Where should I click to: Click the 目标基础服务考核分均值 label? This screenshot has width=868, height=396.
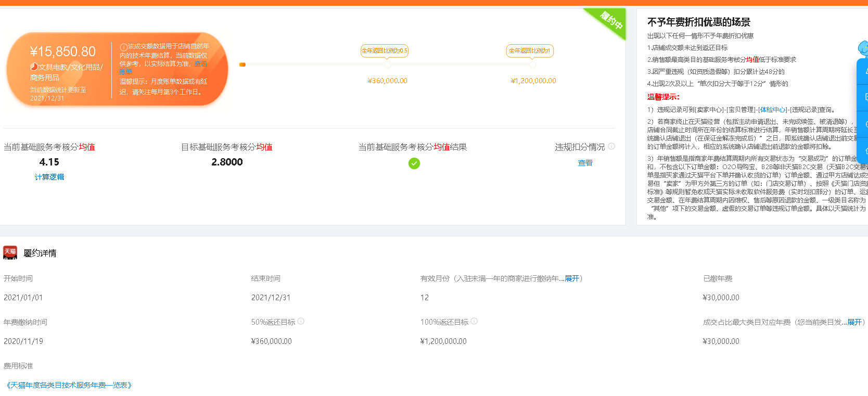(x=227, y=147)
